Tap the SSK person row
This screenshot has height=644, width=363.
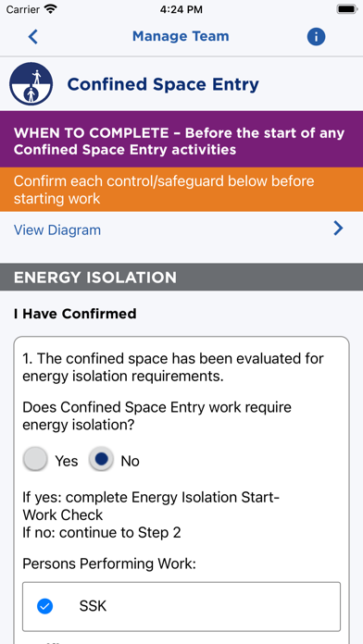tap(181, 606)
